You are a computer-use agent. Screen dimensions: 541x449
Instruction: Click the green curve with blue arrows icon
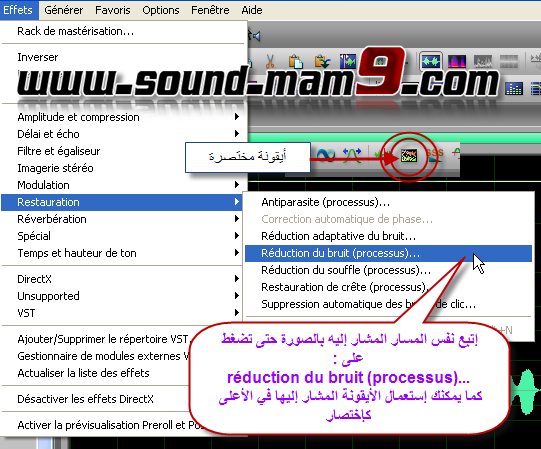tap(352, 155)
